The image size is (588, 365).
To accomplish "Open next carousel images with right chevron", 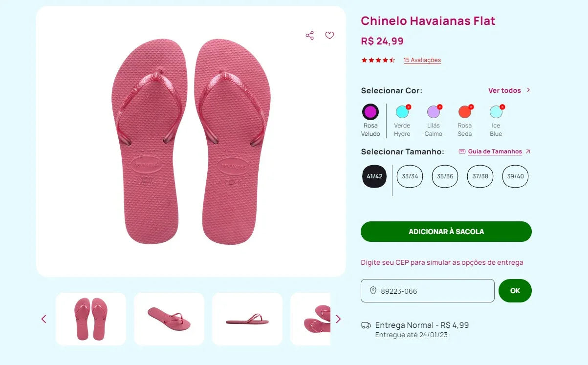I will 338,319.
